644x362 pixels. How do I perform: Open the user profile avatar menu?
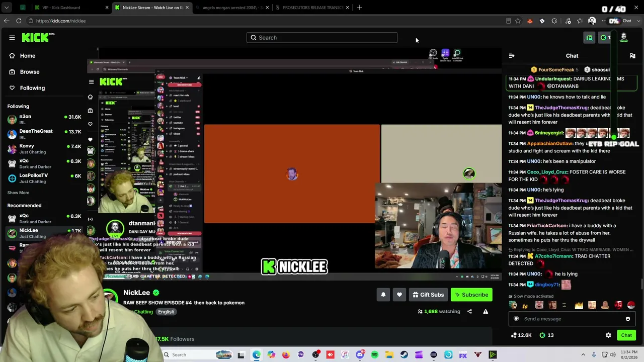pyautogui.click(x=624, y=38)
